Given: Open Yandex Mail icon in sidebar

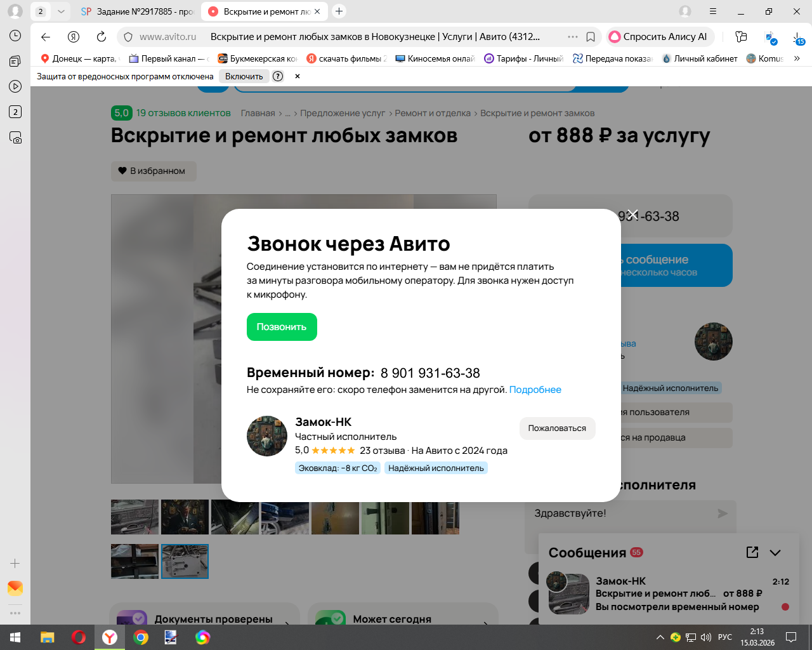Looking at the screenshot, I should tap(15, 588).
